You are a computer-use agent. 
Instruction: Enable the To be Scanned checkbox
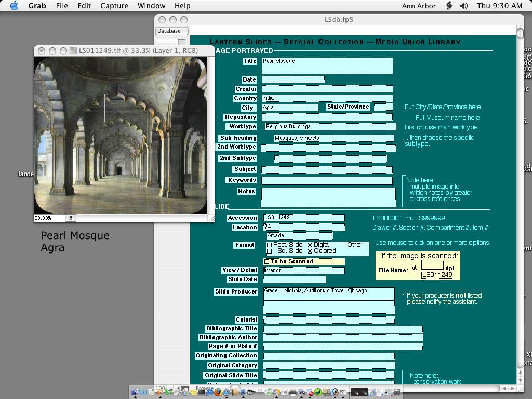[267, 262]
